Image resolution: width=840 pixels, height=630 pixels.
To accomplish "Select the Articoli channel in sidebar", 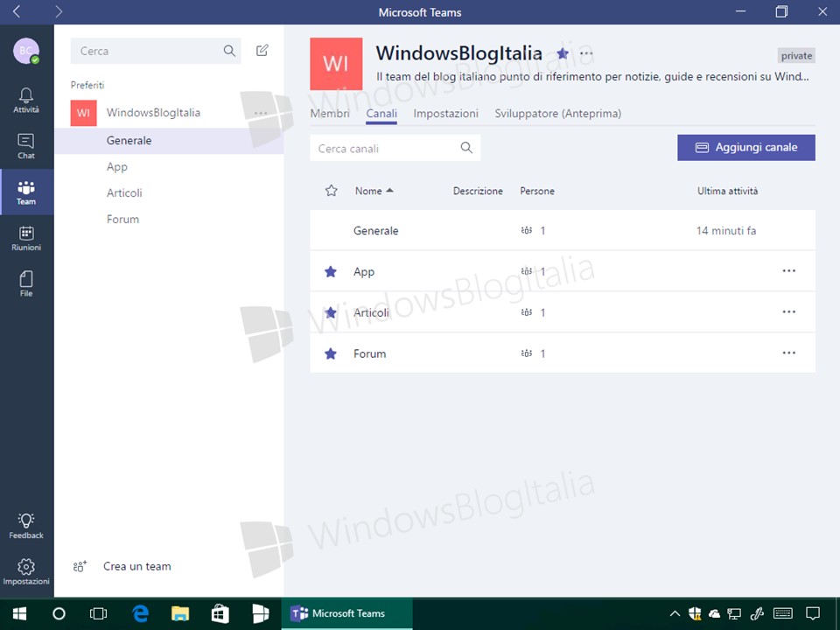I will click(169, 192).
